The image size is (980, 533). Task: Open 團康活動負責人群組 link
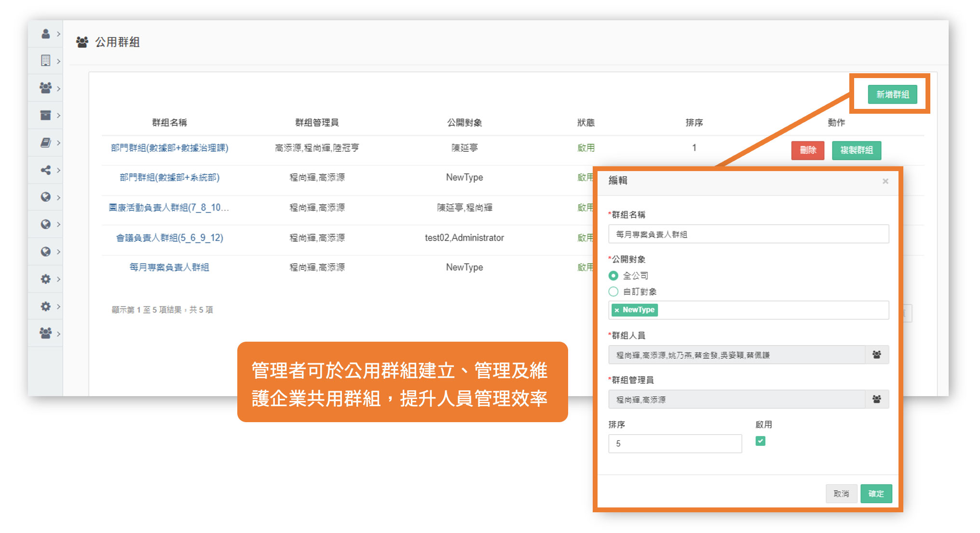169,208
